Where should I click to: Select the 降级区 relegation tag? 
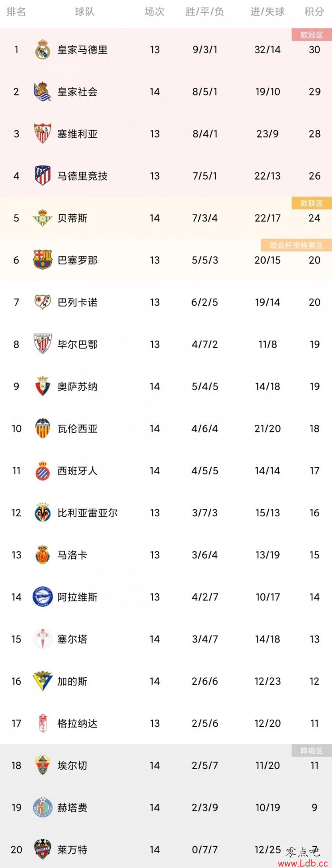tap(312, 751)
